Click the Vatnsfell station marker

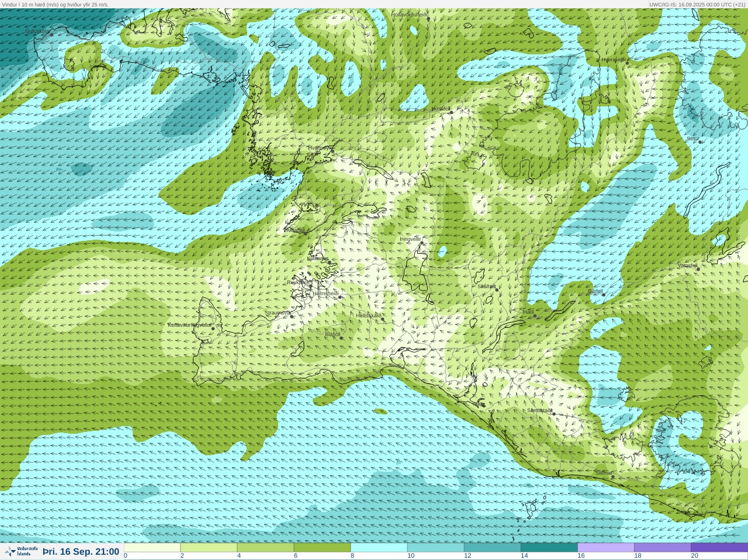[x=698, y=269]
